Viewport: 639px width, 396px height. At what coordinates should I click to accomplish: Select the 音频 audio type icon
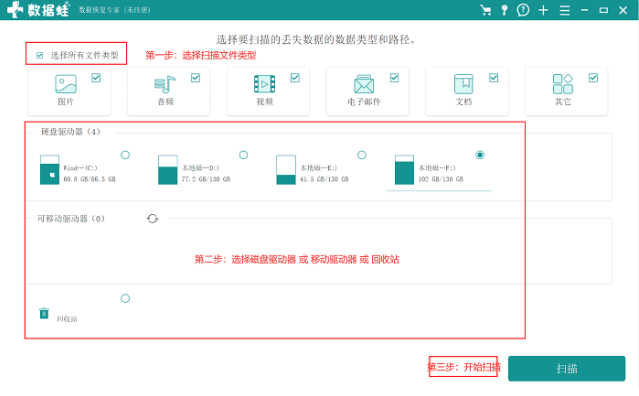165,84
